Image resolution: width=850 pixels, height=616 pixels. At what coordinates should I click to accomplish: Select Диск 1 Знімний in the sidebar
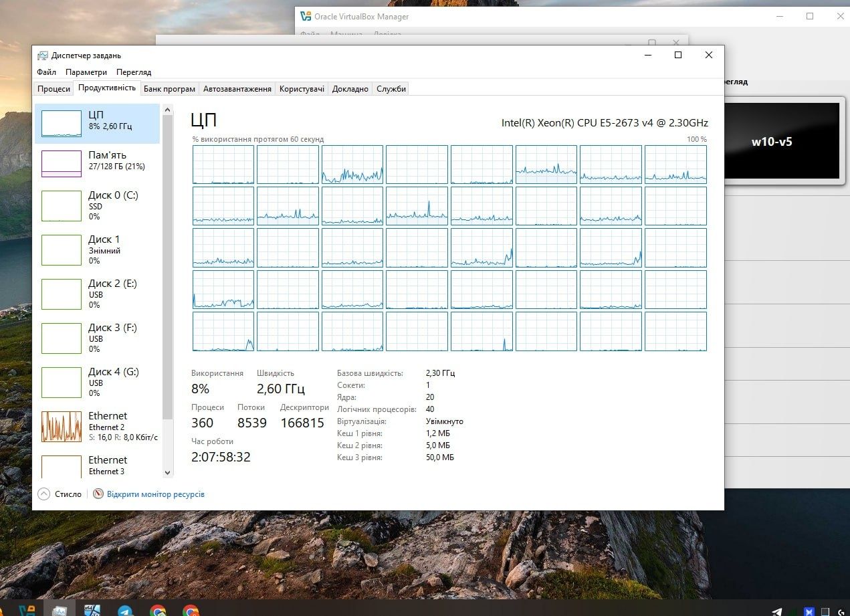97,249
